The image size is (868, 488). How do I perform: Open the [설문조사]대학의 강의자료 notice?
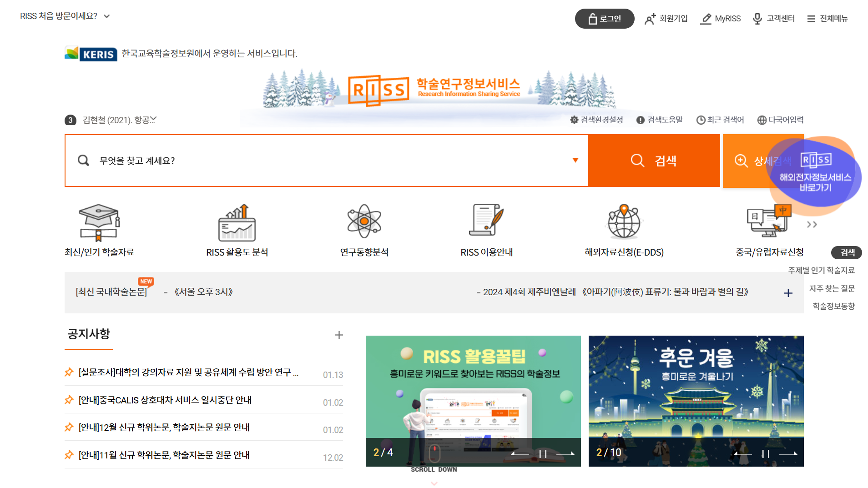click(x=188, y=372)
